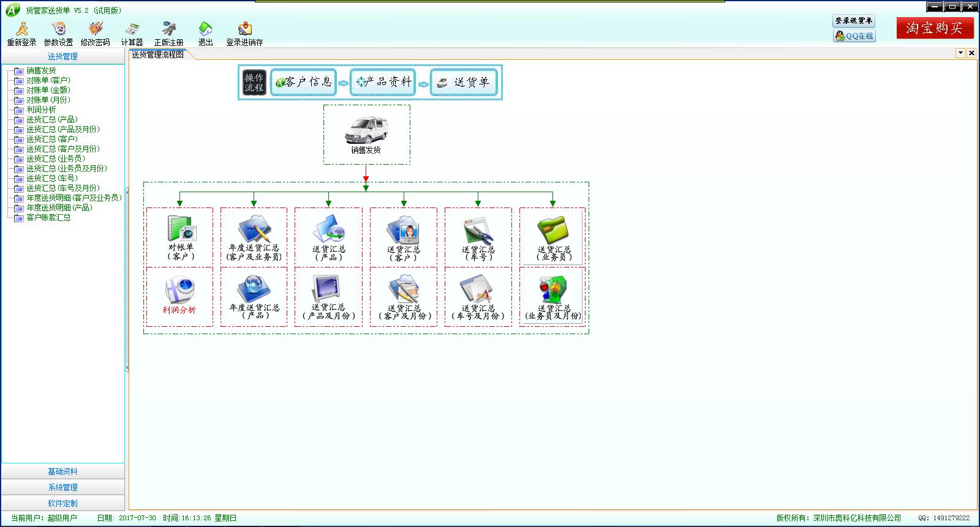This screenshot has height=527, width=980.
Task: Open 送货汇总(业务员) flowchart icon
Action: coord(553,237)
